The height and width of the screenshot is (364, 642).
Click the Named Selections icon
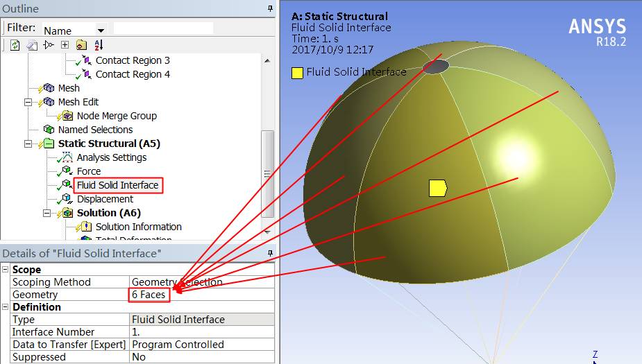point(49,130)
